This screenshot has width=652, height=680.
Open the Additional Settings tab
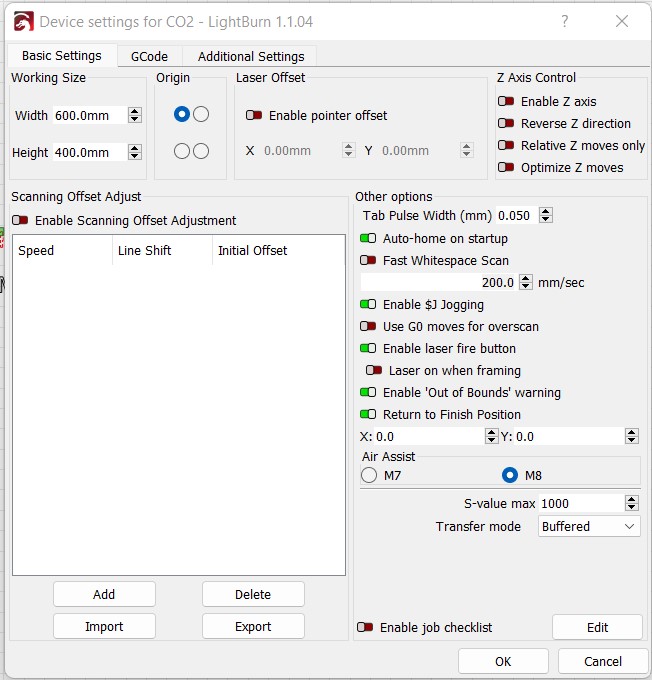251,56
